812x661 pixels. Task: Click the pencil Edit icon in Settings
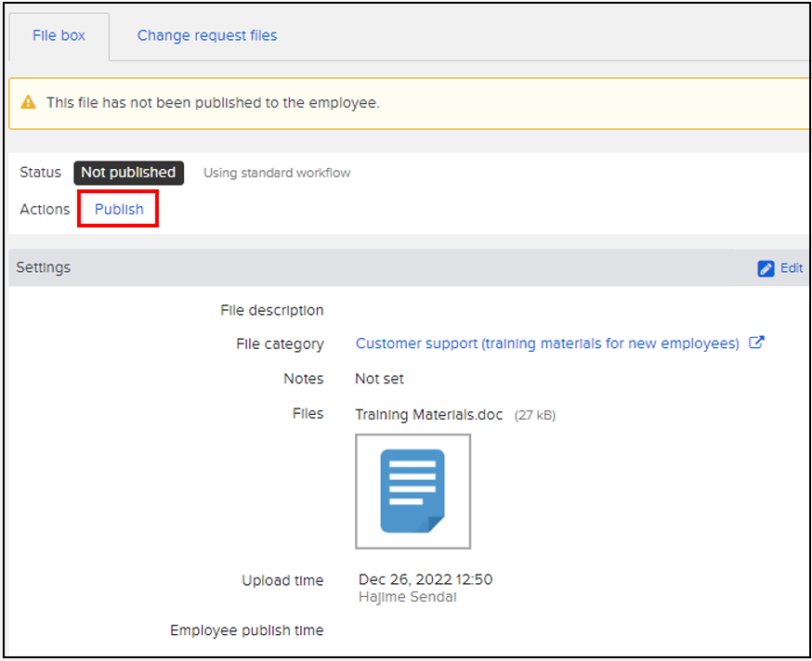[766, 268]
